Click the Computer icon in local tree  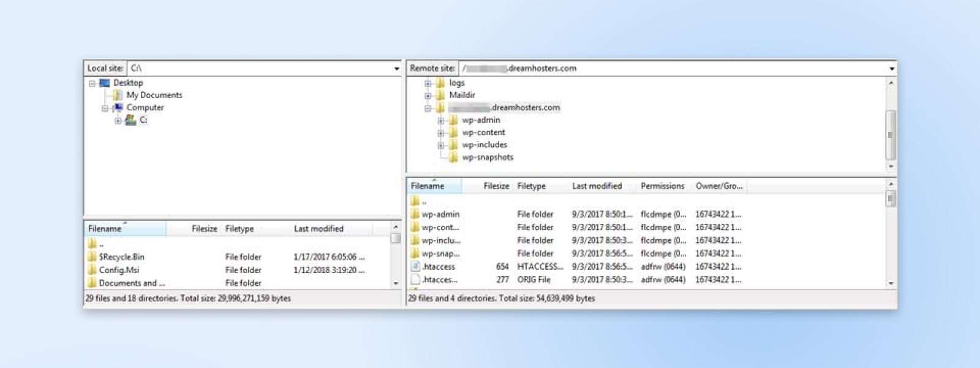[118, 107]
